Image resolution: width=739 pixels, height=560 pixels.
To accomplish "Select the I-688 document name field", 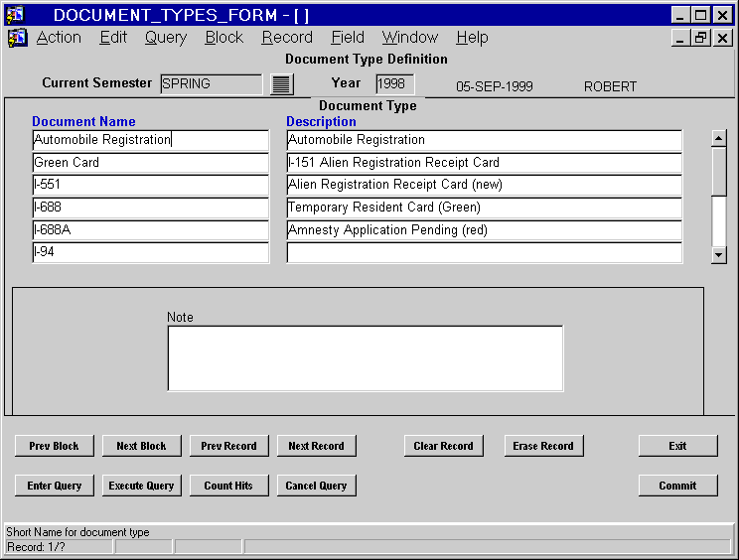I will click(151, 208).
